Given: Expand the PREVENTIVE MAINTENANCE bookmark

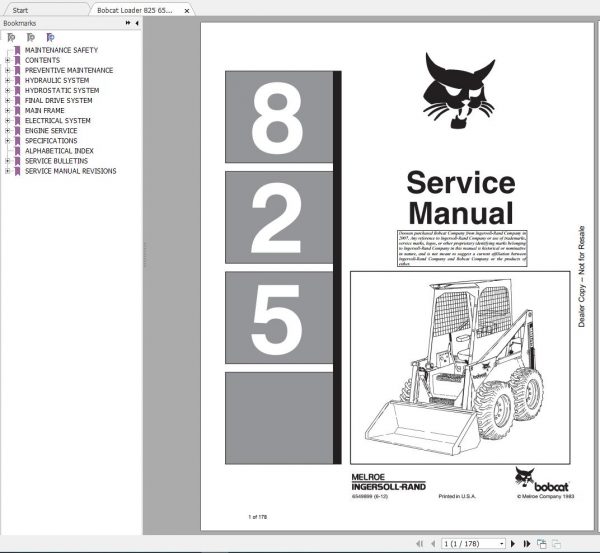Looking at the screenshot, I should tap(7, 70).
